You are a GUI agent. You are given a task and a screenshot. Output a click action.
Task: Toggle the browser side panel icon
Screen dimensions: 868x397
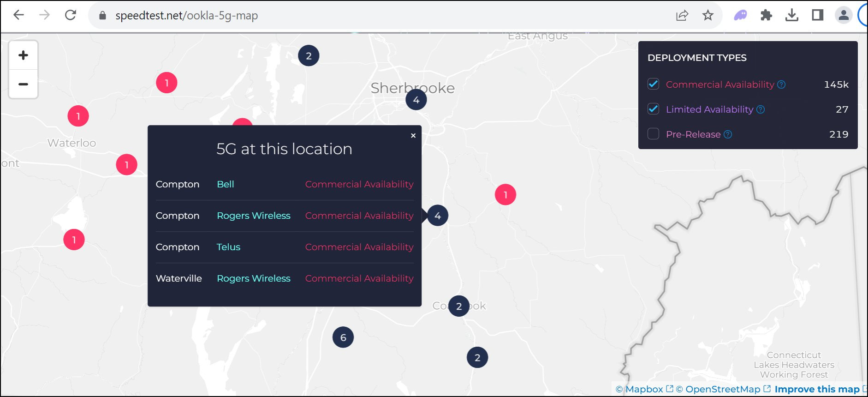(x=818, y=15)
